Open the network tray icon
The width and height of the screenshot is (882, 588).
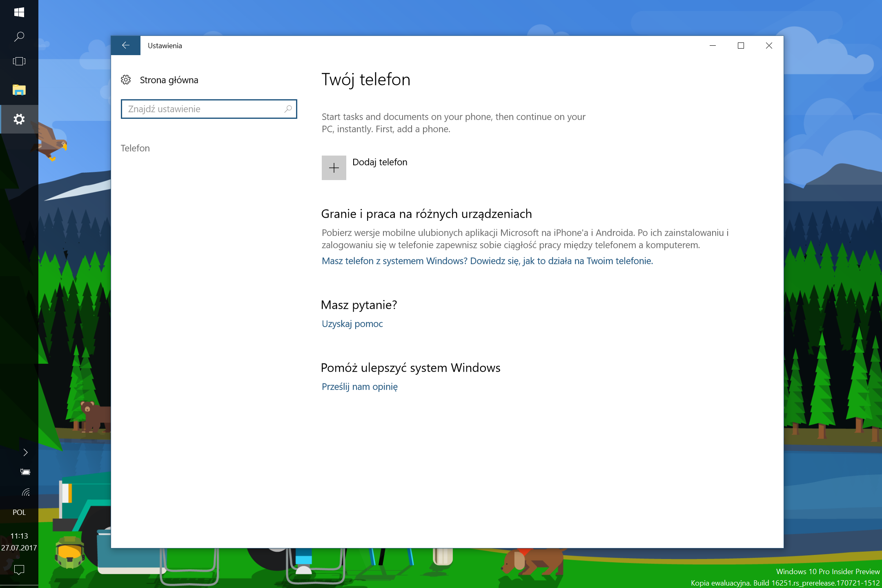pyautogui.click(x=26, y=492)
